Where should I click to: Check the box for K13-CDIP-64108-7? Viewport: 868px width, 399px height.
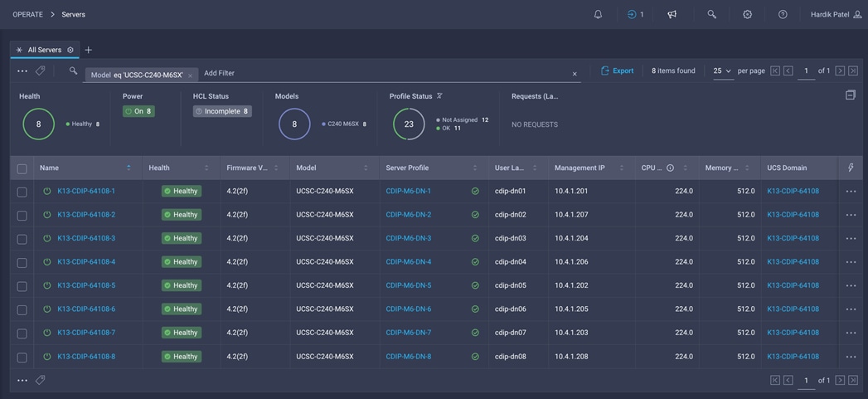[22, 333]
